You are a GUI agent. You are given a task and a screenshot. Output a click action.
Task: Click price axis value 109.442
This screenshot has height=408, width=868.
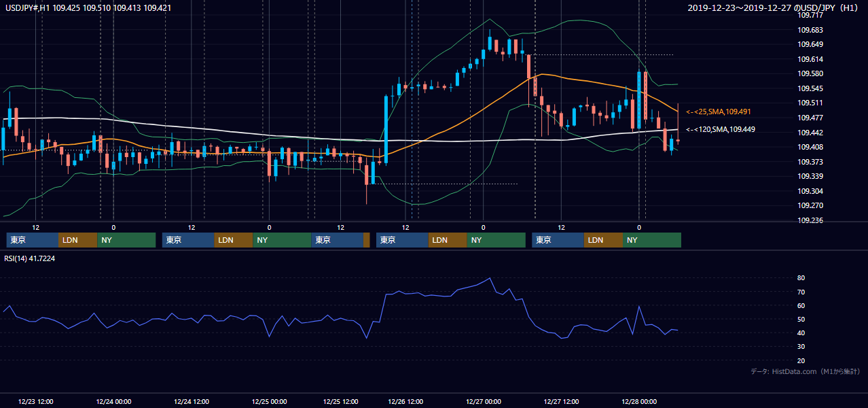point(810,133)
